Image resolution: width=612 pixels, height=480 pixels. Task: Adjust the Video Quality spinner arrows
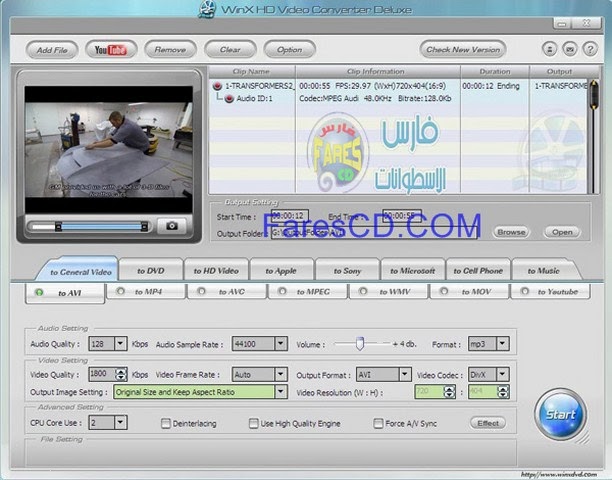121,375
